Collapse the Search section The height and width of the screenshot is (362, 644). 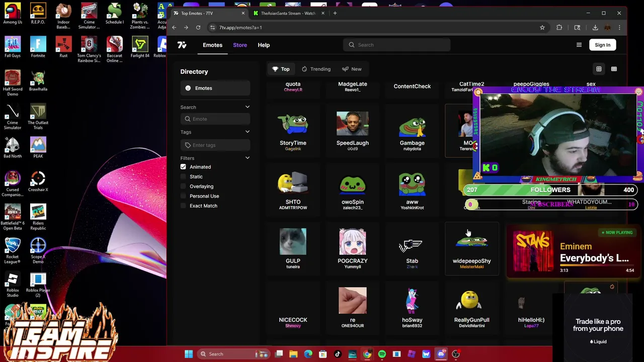[247, 107]
